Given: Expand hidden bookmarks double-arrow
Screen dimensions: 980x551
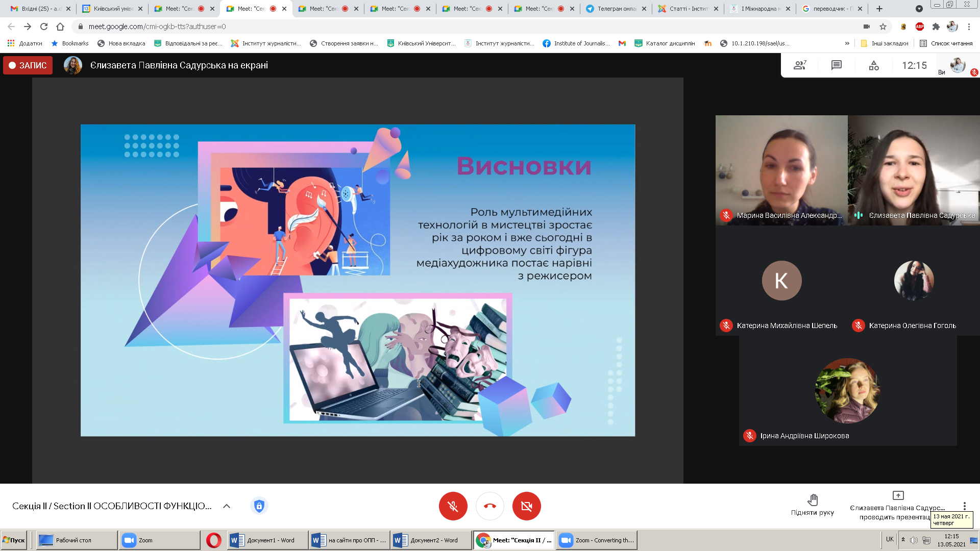Looking at the screenshot, I should pyautogui.click(x=847, y=43).
